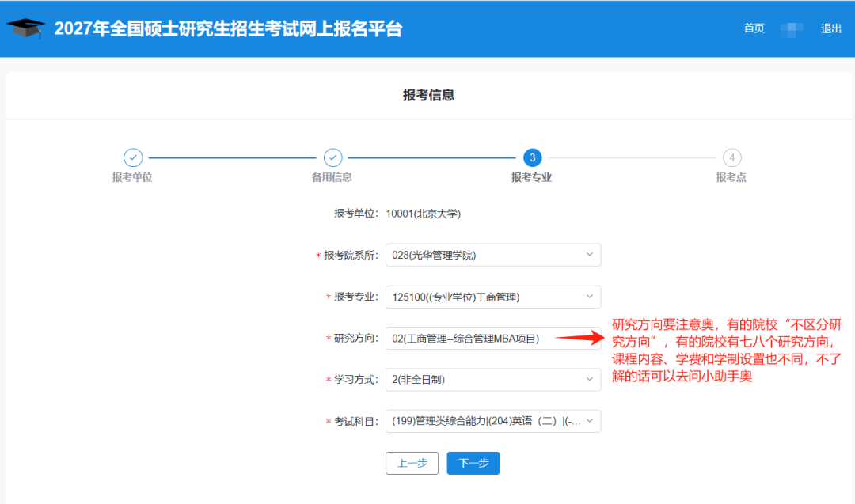Click the 报考单位: field label above 报考院系所
This screenshot has width=855, height=504.
[x=356, y=214]
